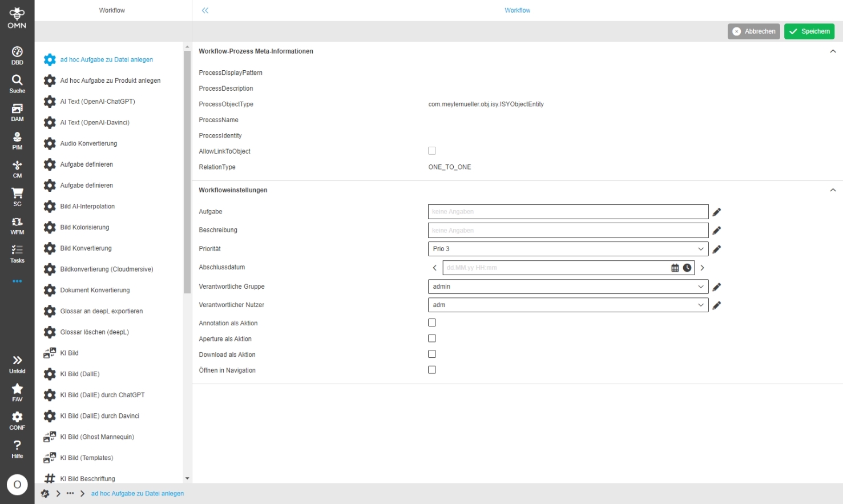
Task: Select Bild Konvertierung workflow in list
Action: pyautogui.click(x=86, y=248)
